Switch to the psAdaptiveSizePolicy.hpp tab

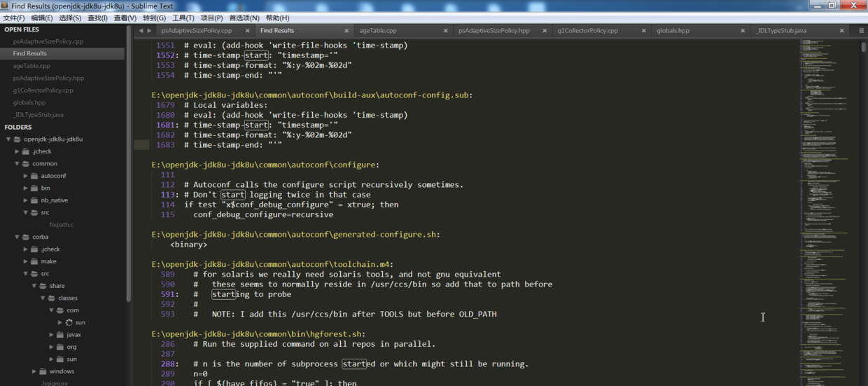point(494,31)
